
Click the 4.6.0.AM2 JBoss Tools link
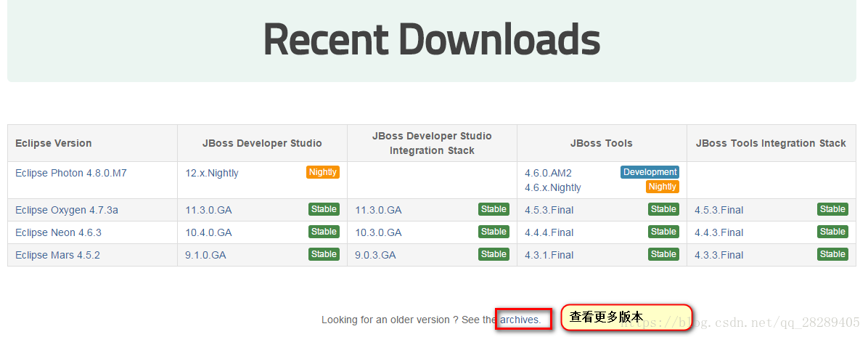548,173
